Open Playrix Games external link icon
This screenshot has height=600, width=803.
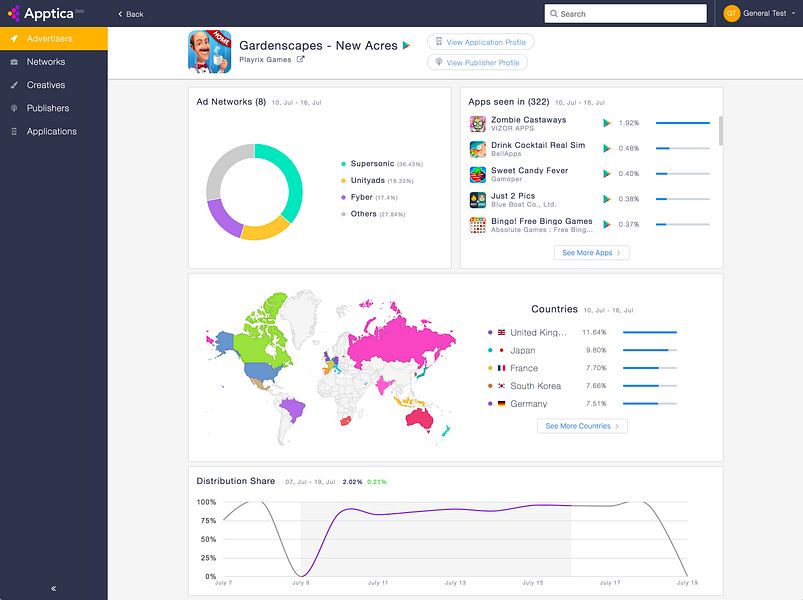(x=301, y=59)
